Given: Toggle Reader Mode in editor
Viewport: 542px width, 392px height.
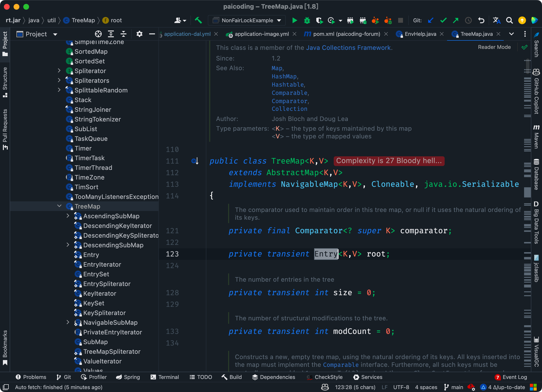Looking at the screenshot, I should [495, 47].
